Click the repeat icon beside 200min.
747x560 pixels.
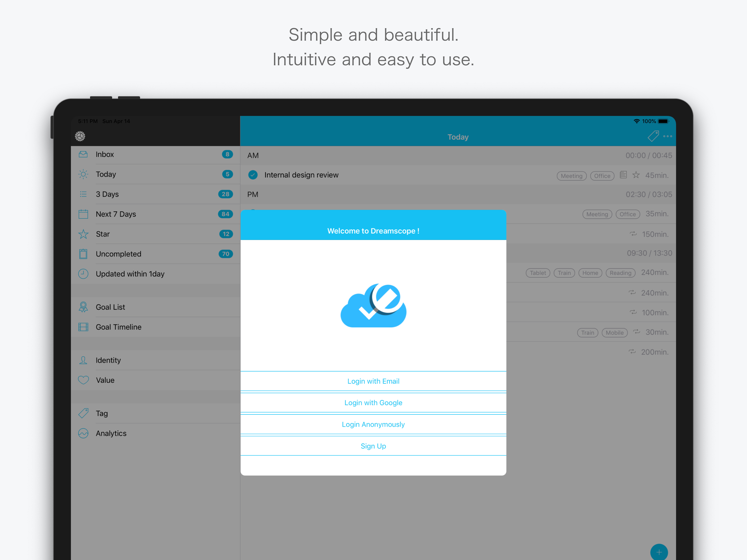pyautogui.click(x=632, y=352)
